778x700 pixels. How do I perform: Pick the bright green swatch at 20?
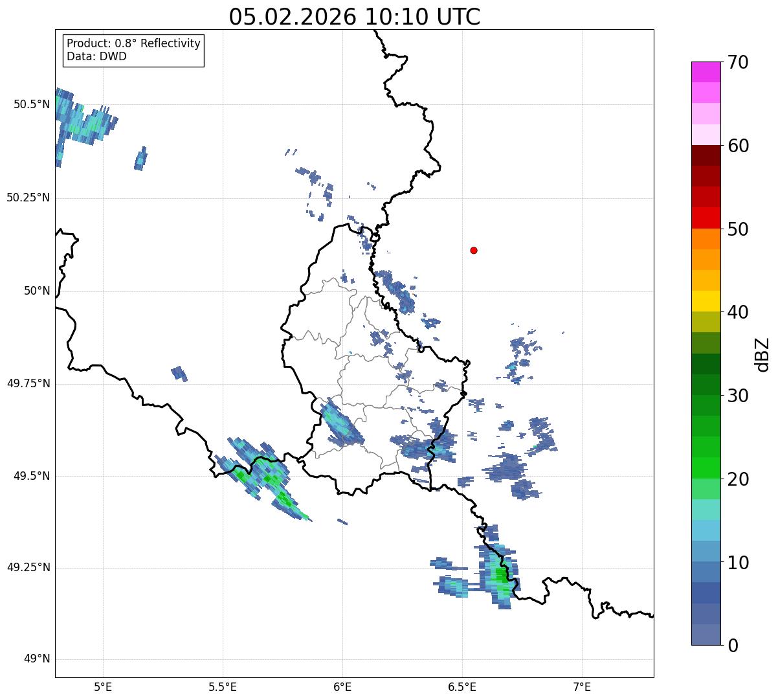[x=706, y=468]
